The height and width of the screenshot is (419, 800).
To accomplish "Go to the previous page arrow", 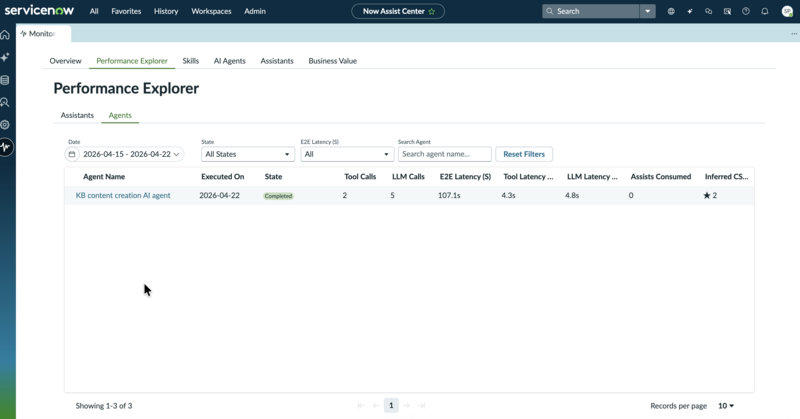I will coord(376,406).
